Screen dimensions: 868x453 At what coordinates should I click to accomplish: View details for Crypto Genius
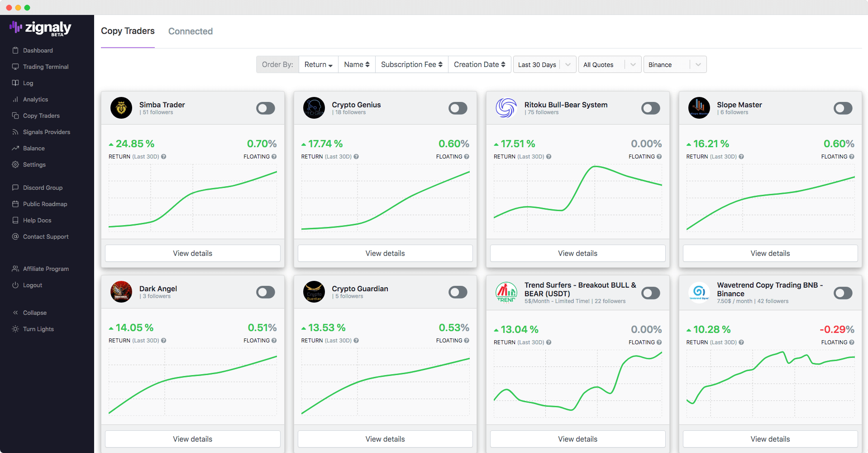click(x=385, y=253)
